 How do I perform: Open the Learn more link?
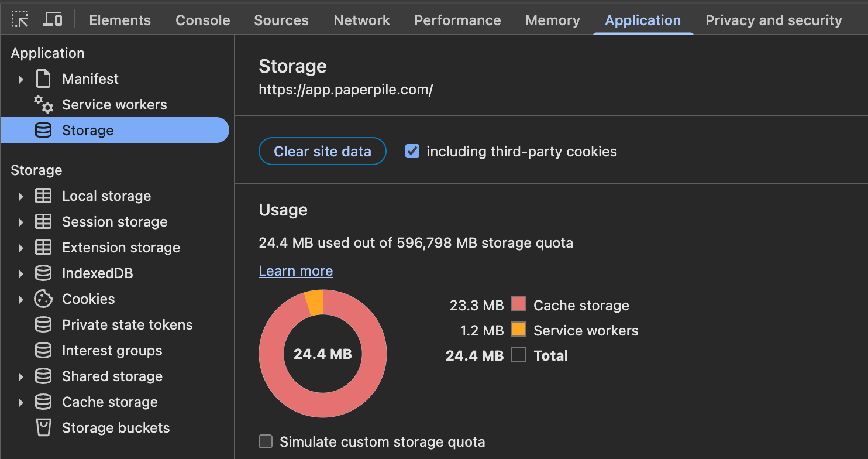(x=295, y=271)
